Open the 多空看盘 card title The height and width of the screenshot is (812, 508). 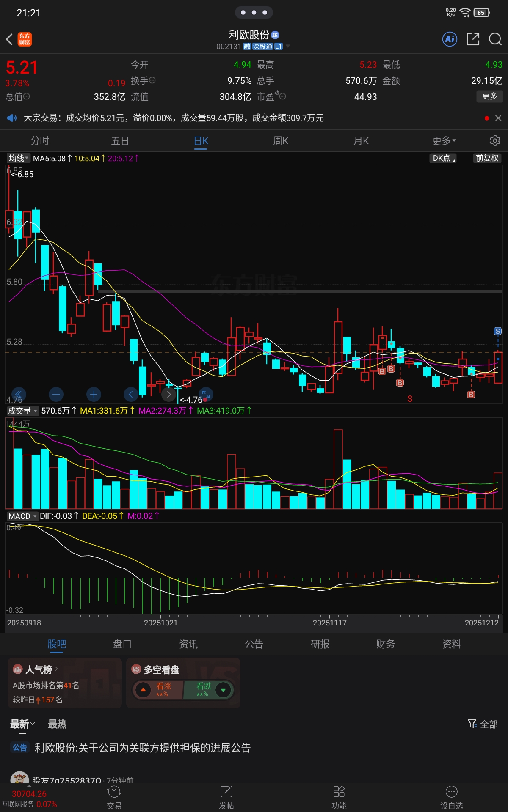click(x=161, y=669)
